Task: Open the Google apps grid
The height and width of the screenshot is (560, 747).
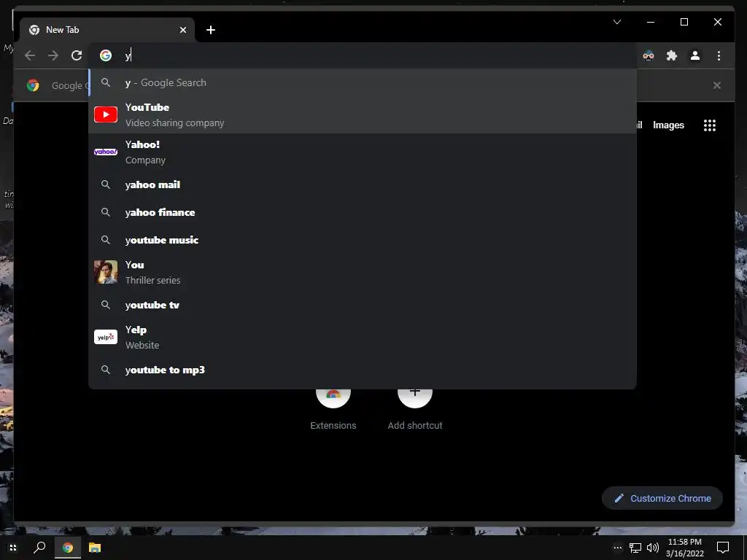Action: click(x=710, y=125)
